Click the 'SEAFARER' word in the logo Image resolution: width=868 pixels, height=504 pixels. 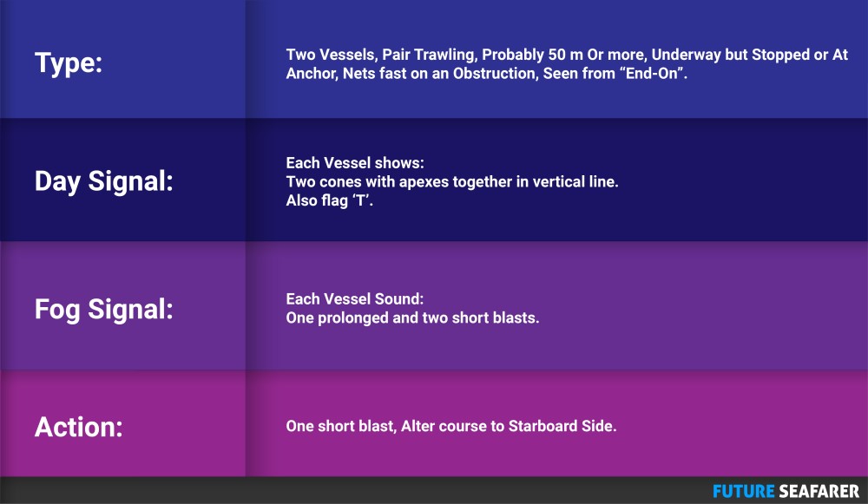tap(819, 491)
